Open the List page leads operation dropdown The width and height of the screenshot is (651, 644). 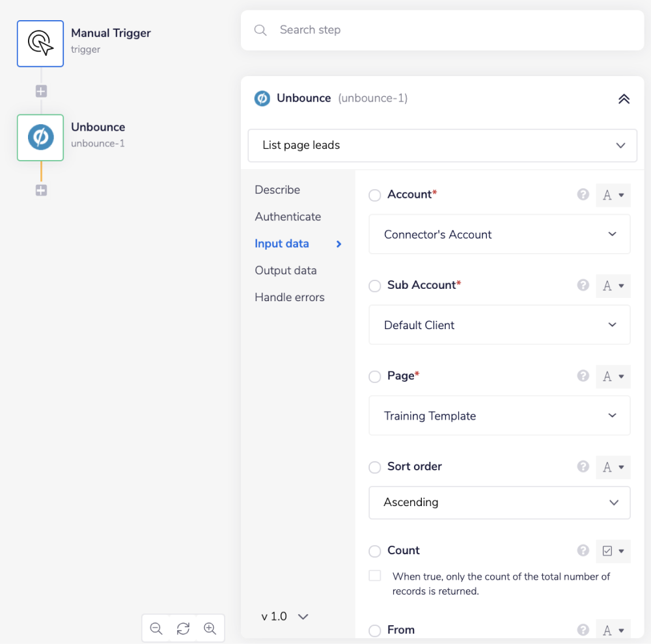[x=442, y=146]
